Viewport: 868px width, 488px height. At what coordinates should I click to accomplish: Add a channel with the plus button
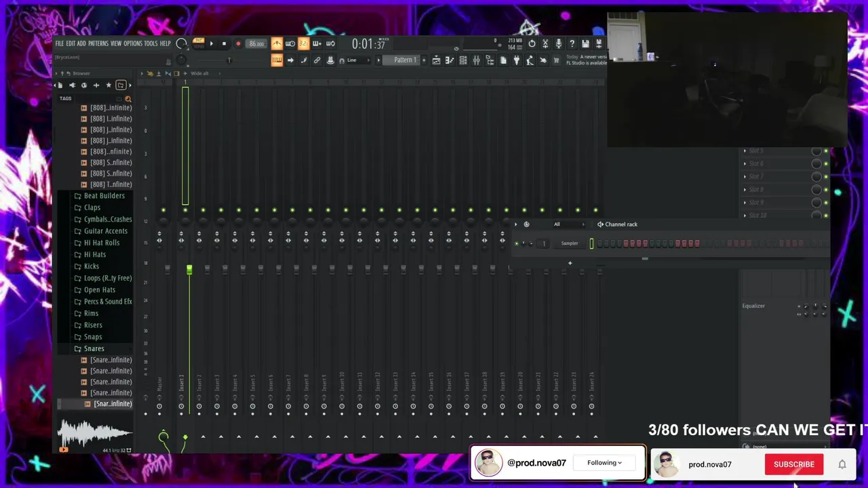tap(570, 263)
